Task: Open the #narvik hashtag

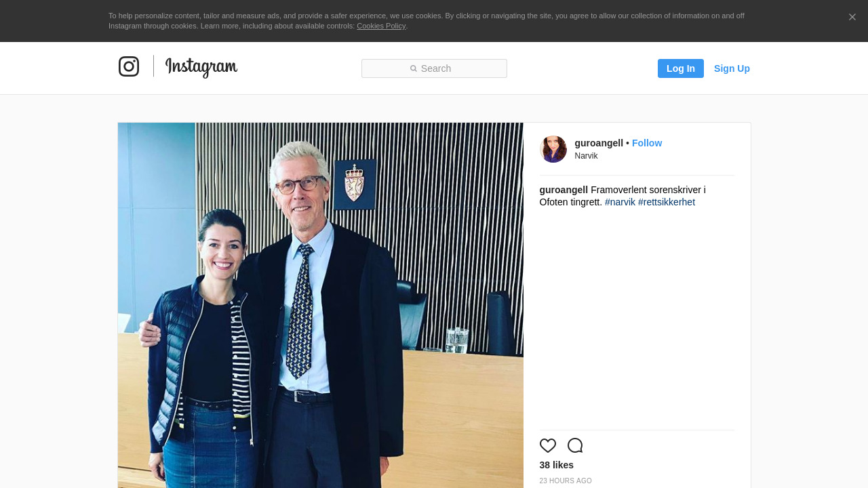Action: click(x=620, y=202)
